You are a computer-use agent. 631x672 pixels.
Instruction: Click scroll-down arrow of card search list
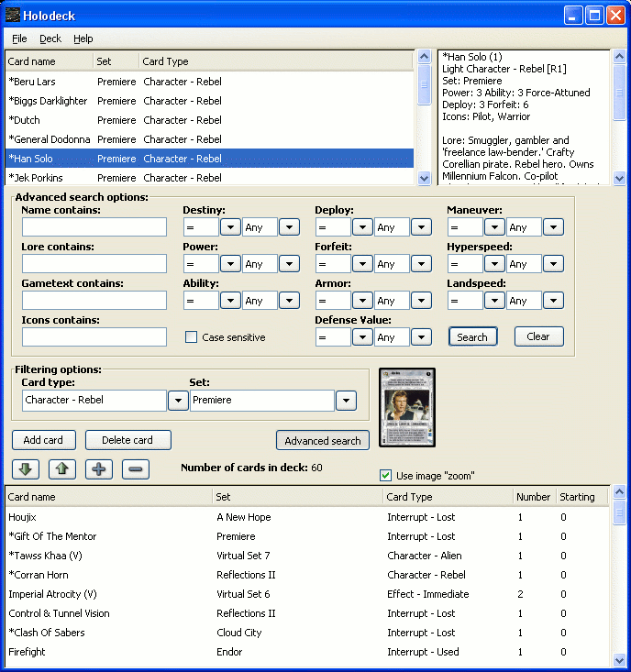[424, 178]
